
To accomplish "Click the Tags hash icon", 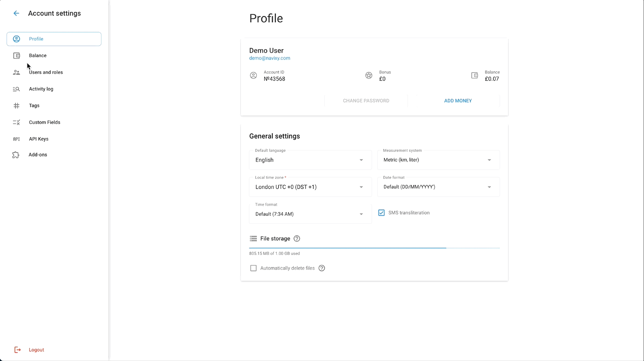I will pos(16,106).
